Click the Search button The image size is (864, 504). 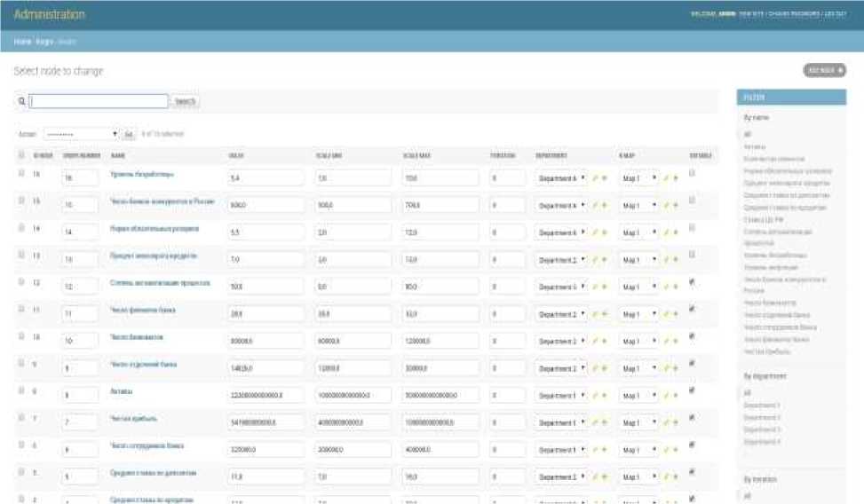(x=185, y=102)
